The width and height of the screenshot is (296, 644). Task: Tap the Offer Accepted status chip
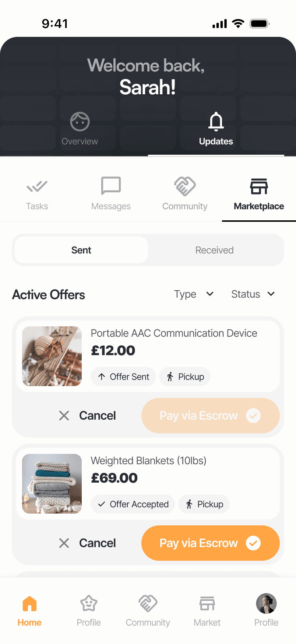[x=133, y=504]
